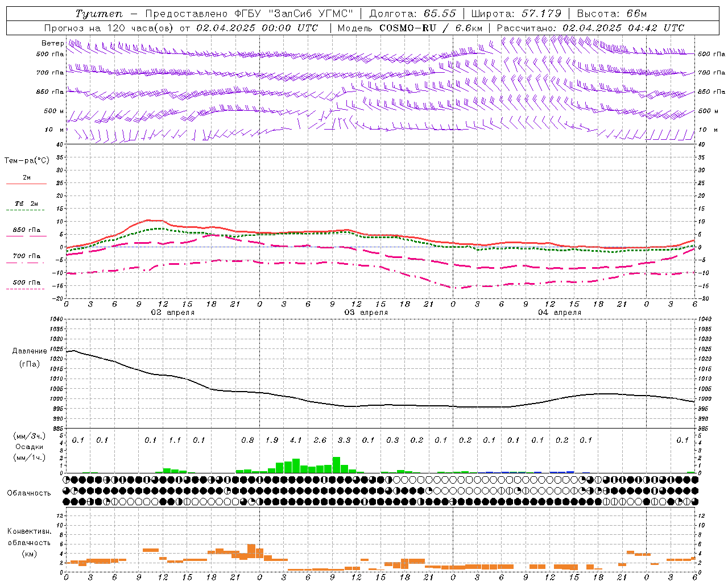Select the 'Облачность' cloud cover label
The image size is (728, 582).
tap(29, 493)
